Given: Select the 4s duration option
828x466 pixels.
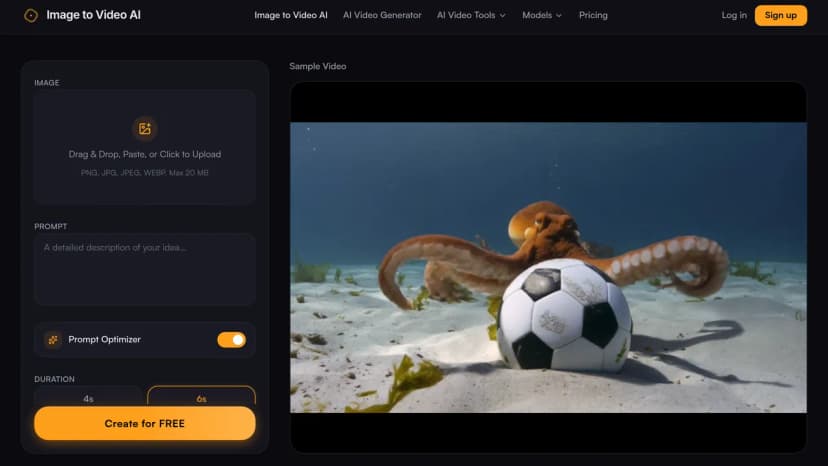Looking at the screenshot, I should (88, 396).
